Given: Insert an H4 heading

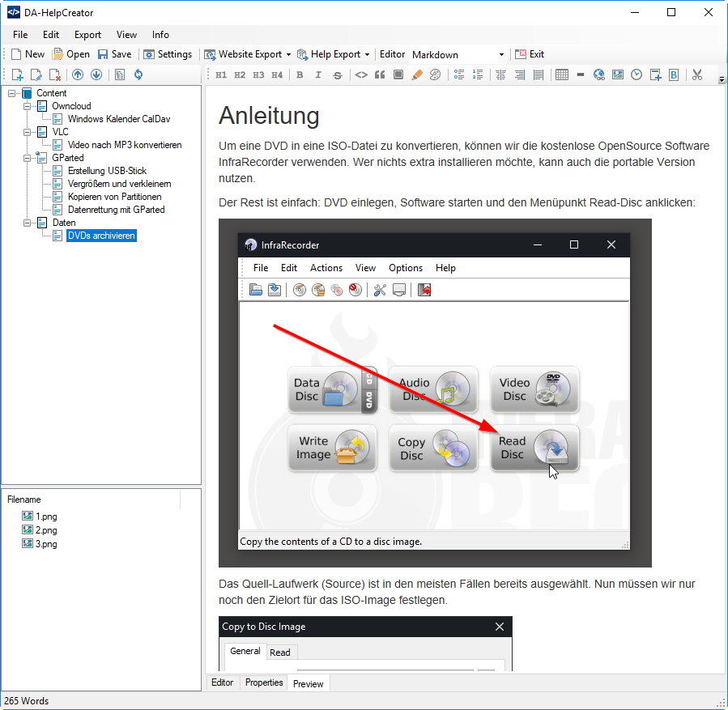Looking at the screenshot, I should click(277, 74).
